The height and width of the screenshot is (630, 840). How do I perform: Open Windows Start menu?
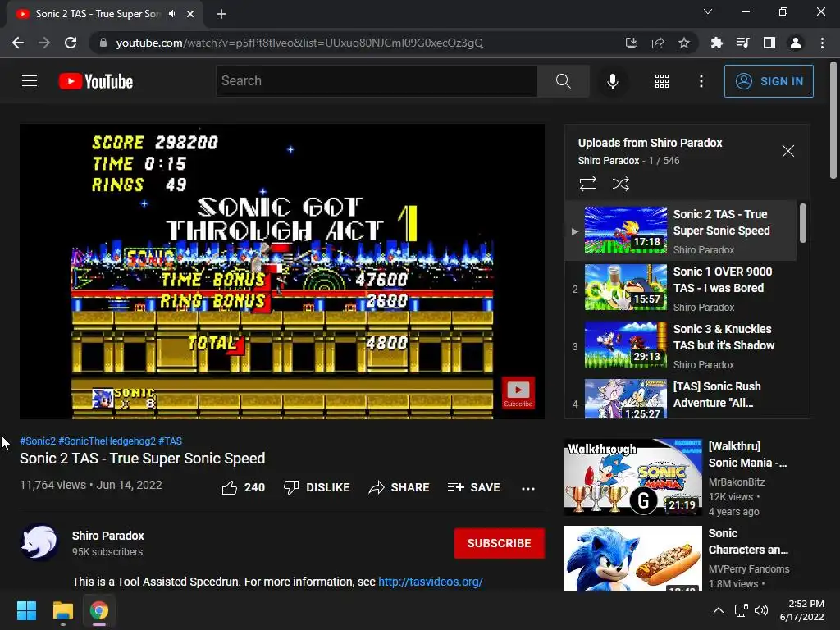point(26,610)
